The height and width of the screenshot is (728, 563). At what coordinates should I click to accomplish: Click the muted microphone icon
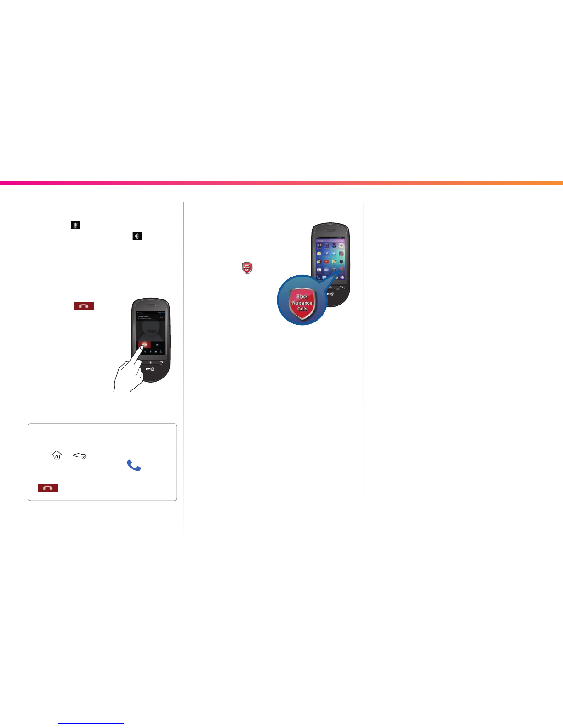[x=75, y=225]
